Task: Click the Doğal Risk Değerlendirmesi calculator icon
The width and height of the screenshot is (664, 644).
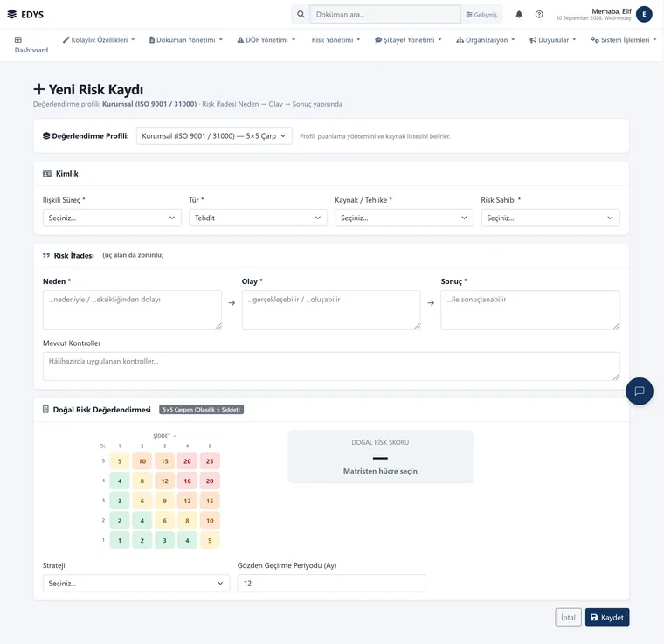Action: [45, 410]
